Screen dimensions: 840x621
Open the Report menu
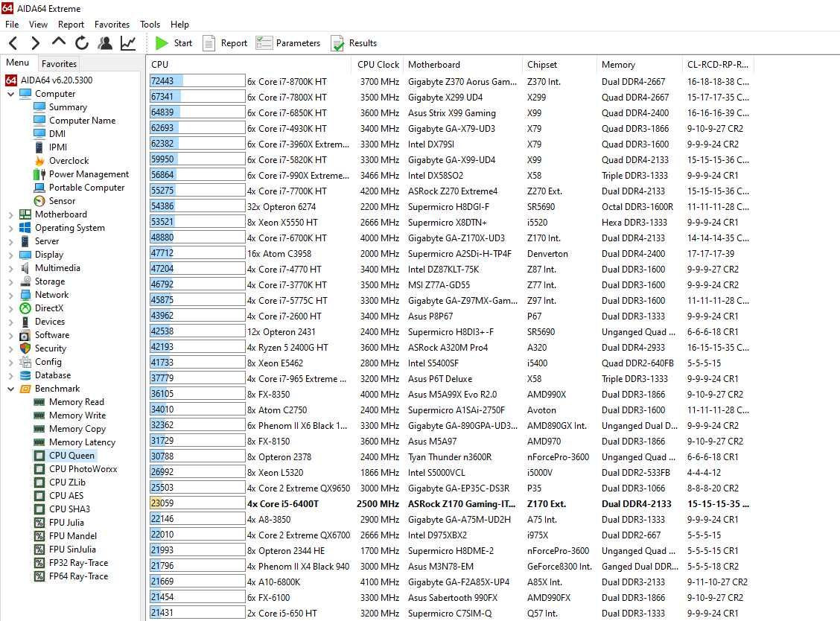pos(71,24)
